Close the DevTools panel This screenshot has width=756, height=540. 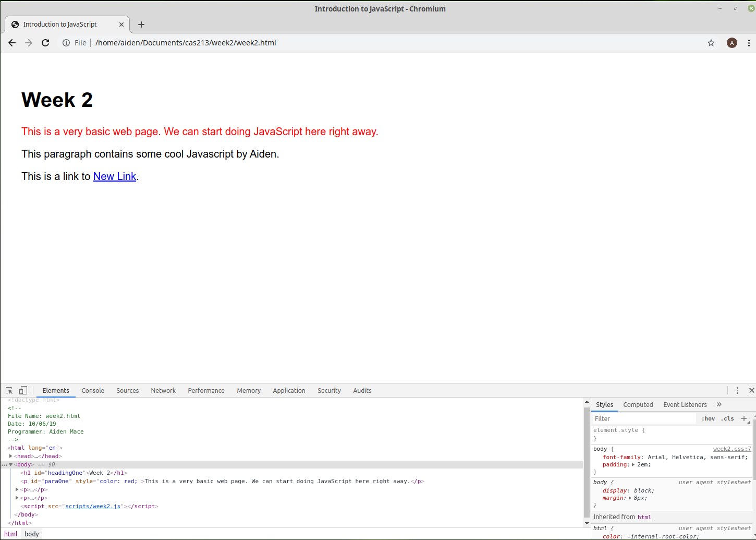pos(751,390)
